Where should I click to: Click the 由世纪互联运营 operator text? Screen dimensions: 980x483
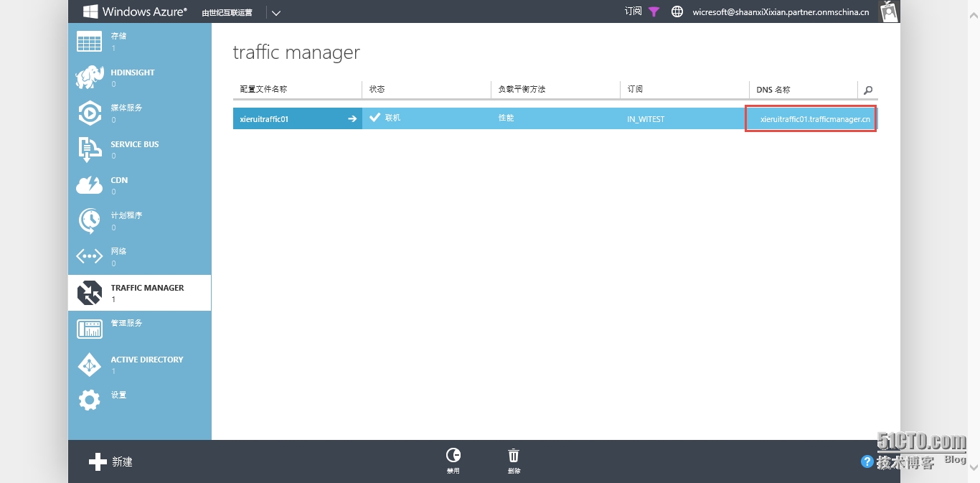[227, 12]
